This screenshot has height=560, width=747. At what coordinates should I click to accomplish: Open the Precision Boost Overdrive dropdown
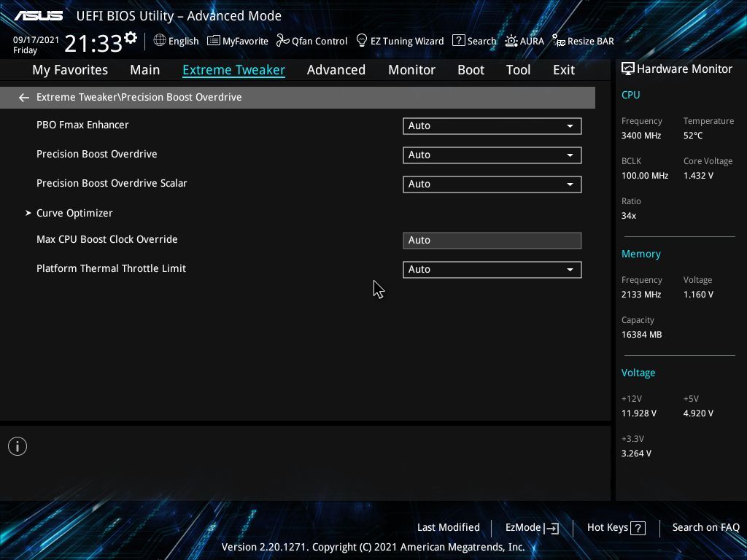pos(492,155)
